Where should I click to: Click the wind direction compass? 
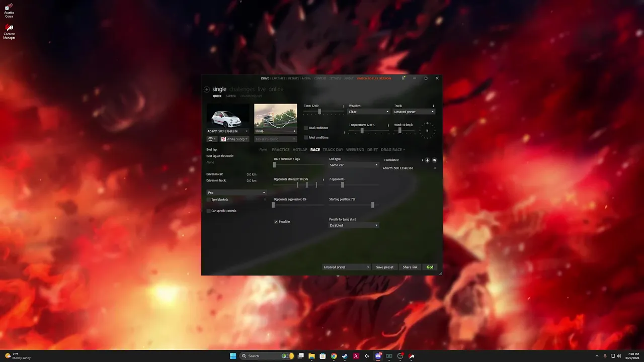pyautogui.click(x=427, y=131)
